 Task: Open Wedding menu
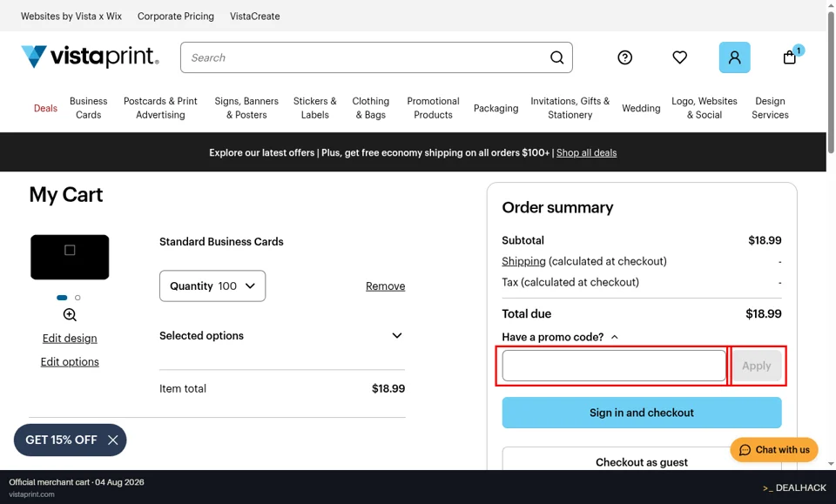pos(641,108)
